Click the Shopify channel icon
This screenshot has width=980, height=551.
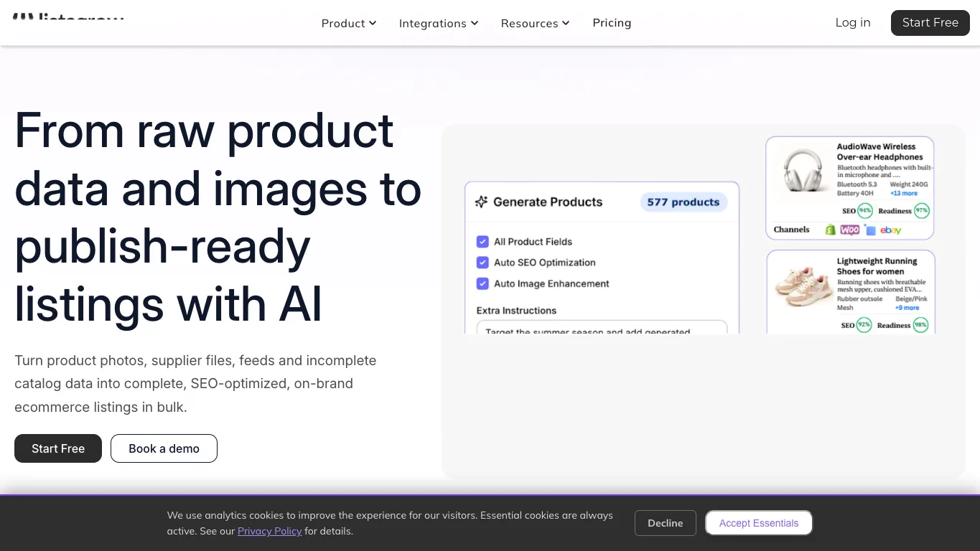tap(830, 230)
